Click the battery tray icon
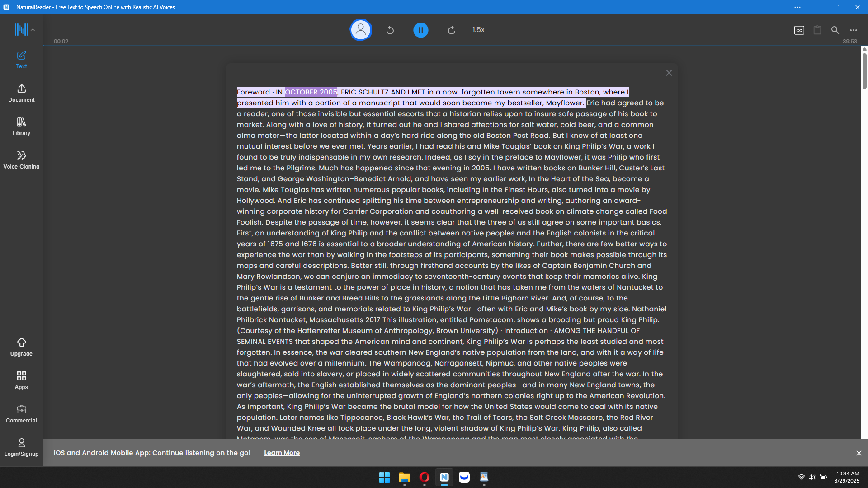 pyautogui.click(x=823, y=477)
